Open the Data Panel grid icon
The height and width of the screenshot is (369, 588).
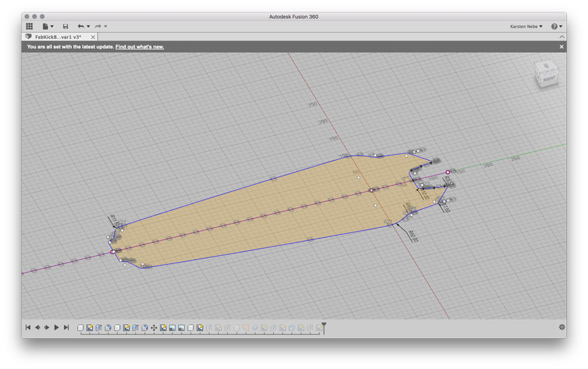29,26
